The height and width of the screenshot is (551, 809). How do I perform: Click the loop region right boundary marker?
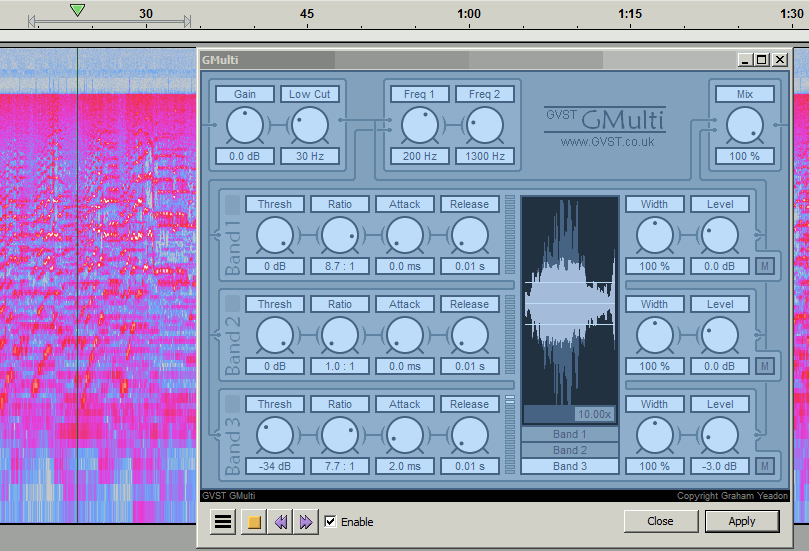point(188,21)
